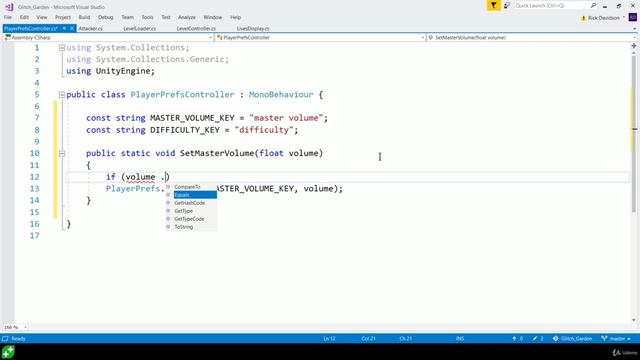Open the View menu
Screen dimensions: 640x360
(42, 17)
